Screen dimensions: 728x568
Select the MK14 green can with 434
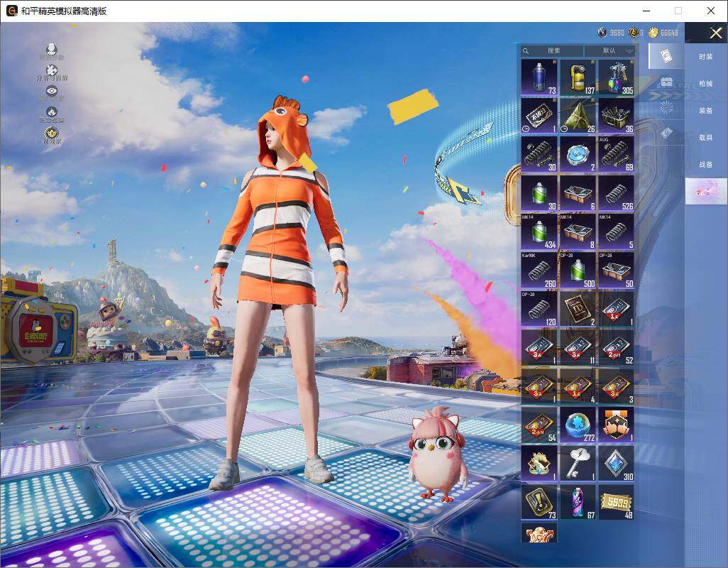(539, 231)
